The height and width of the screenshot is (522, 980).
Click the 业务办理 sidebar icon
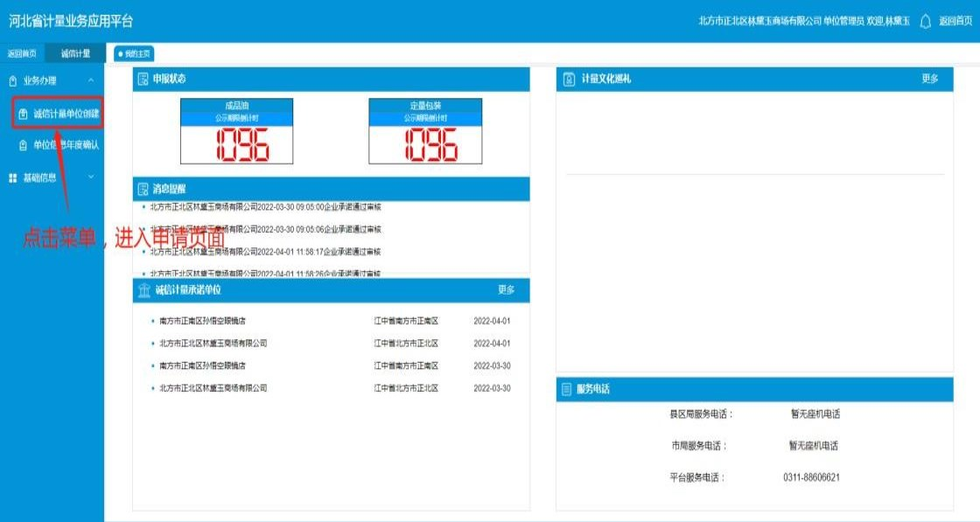(x=12, y=80)
